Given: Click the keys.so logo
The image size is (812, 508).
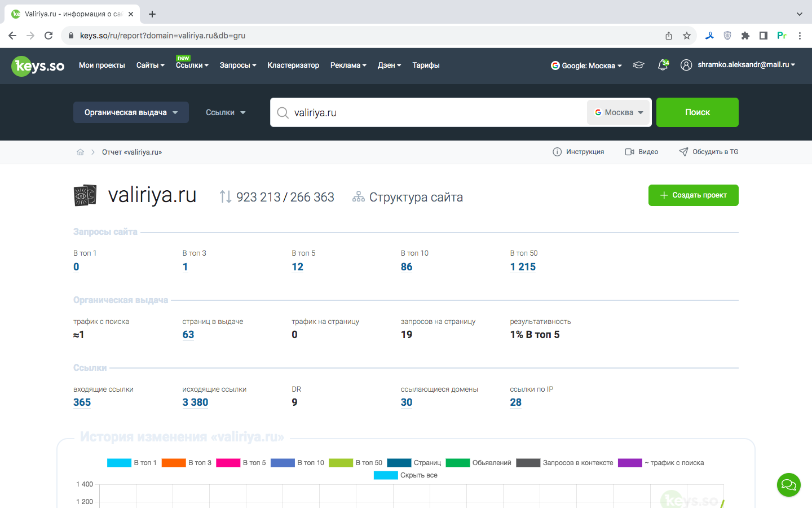Looking at the screenshot, I should [x=38, y=66].
